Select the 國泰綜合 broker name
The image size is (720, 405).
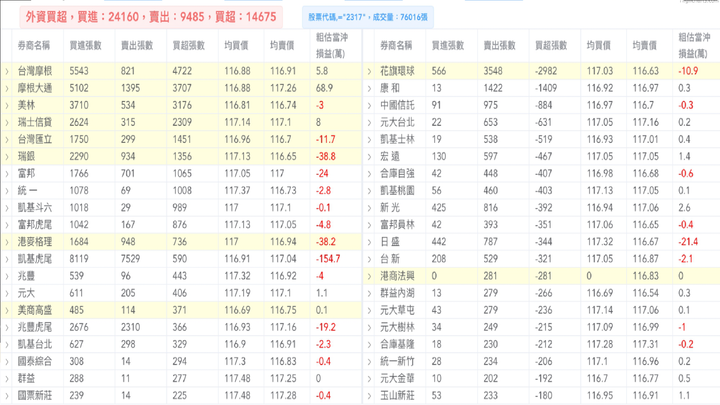35,361
